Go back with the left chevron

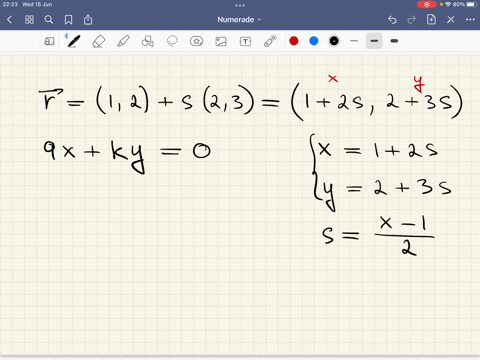(9, 20)
